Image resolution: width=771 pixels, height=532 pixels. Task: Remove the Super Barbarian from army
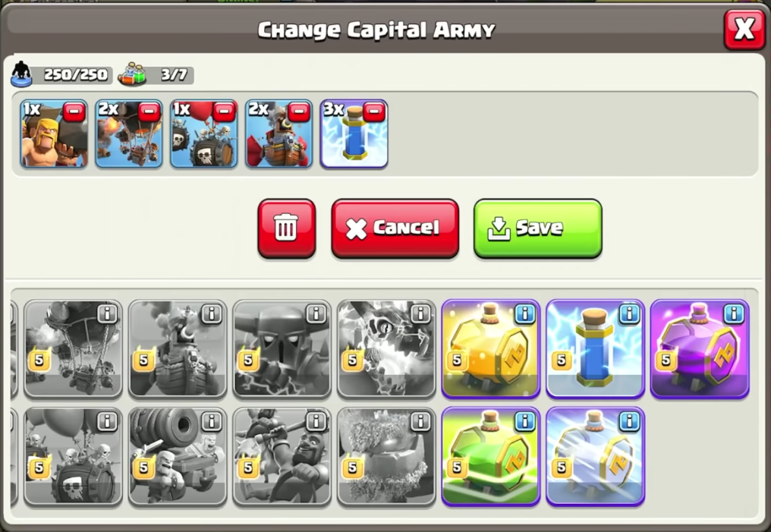click(74, 112)
